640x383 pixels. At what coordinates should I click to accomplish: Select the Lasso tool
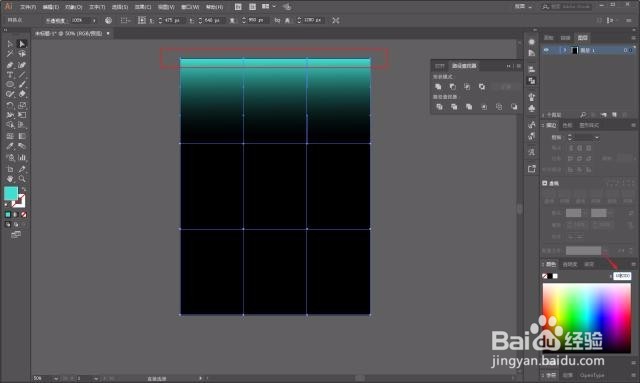(22, 54)
